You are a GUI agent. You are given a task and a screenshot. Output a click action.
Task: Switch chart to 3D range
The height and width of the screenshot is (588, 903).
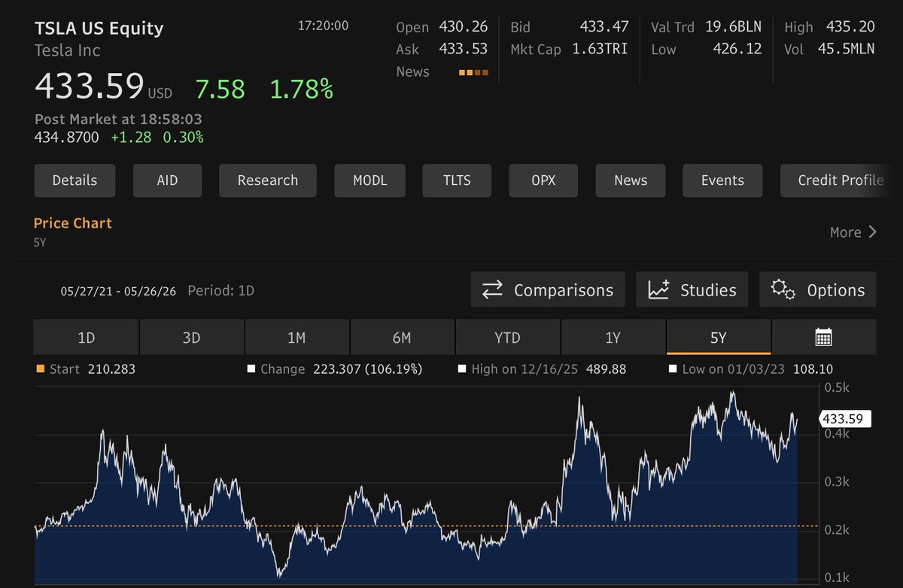[192, 337]
